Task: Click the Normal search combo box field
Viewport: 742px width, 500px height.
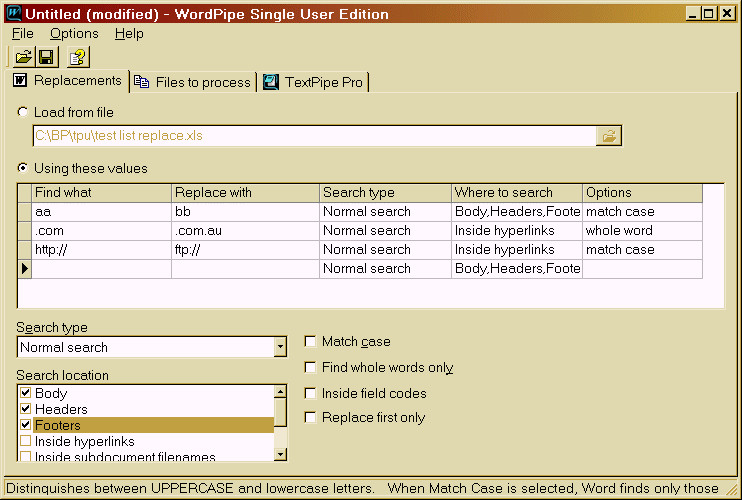Action: 146,347
